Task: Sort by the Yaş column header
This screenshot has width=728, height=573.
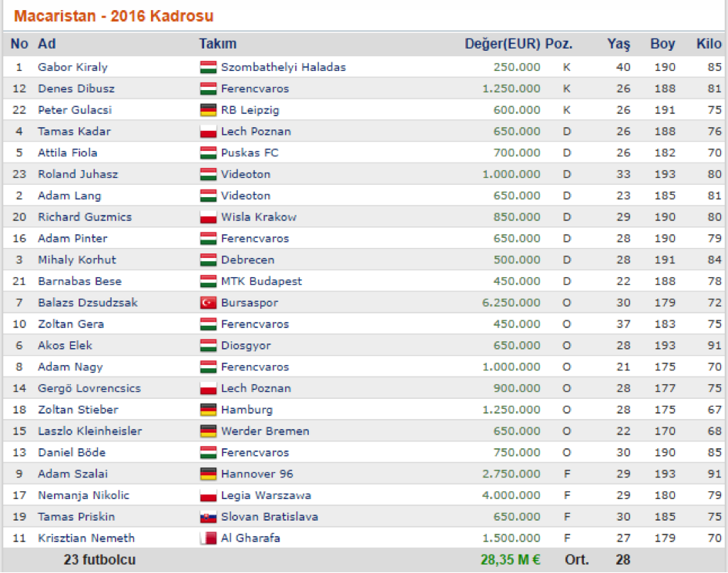Action: 619,44
